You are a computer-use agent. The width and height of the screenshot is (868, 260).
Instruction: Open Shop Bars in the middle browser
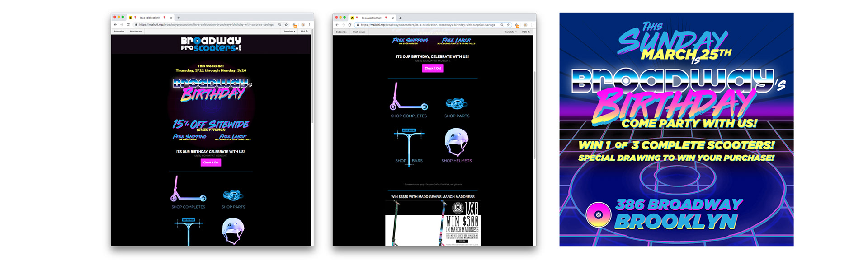pyautogui.click(x=409, y=147)
